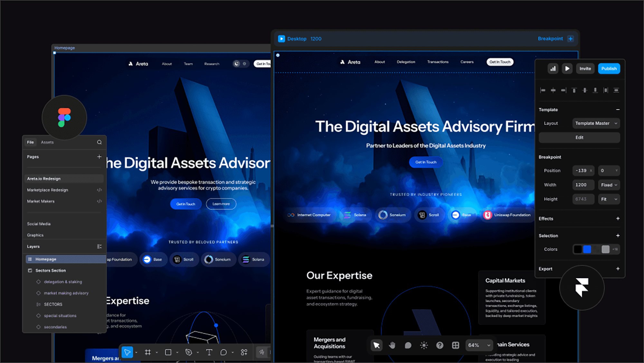Switch to the Assets tab
Image resolution: width=644 pixels, height=363 pixels.
click(47, 142)
